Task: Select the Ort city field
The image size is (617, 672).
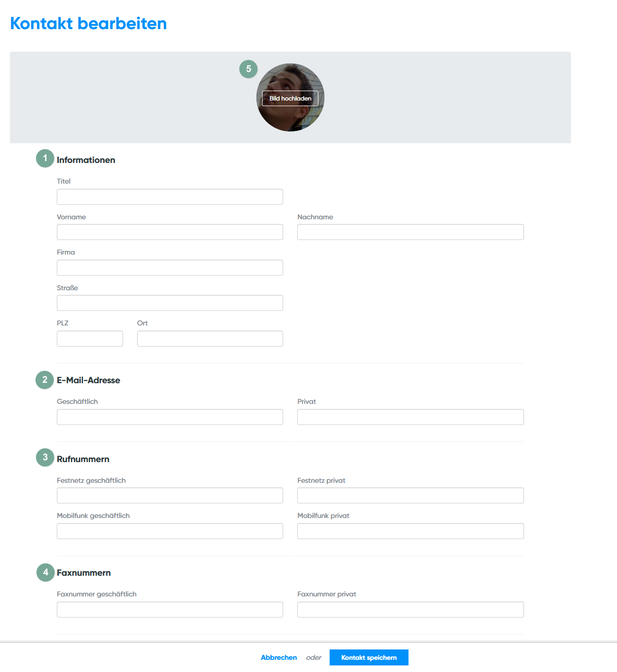Action: 210,339
